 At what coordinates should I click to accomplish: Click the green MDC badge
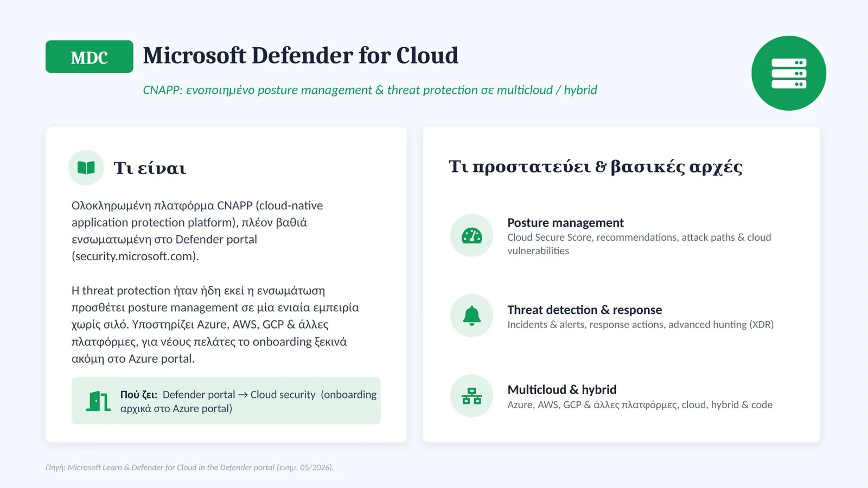click(x=90, y=56)
